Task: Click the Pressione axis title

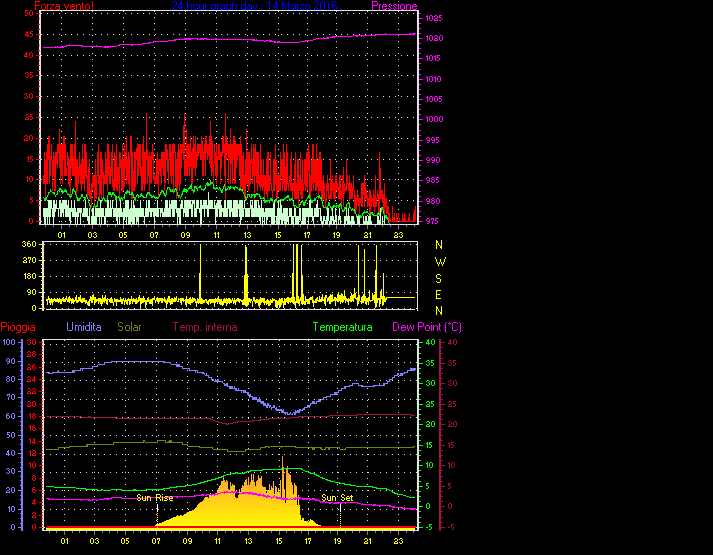Action: click(394, 6)
